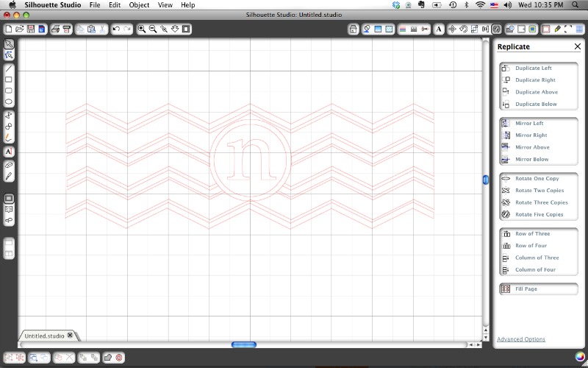Choose the Text tool in left toolbar
This screenshot has height=368, width=588.
(9, 151)
